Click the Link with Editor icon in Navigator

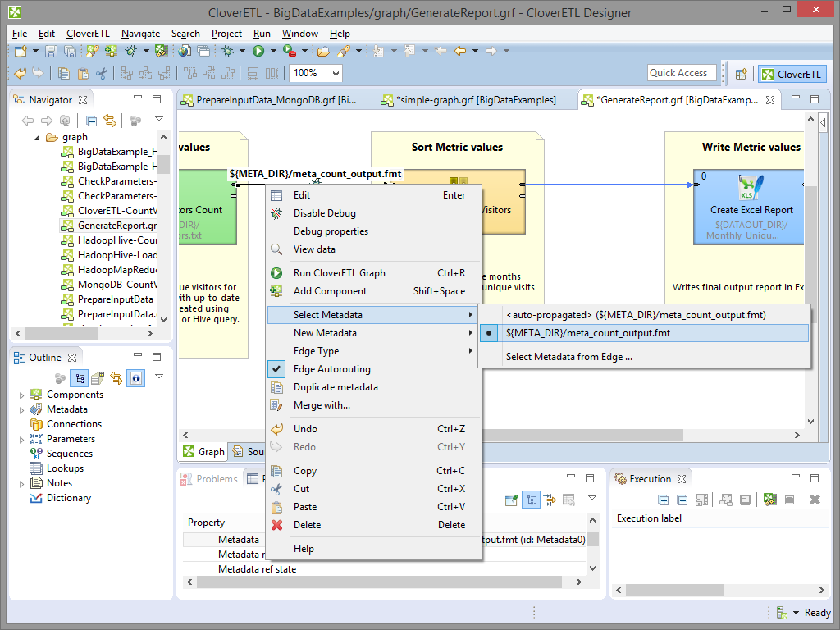pyautogui.click(x=109, y=121)
